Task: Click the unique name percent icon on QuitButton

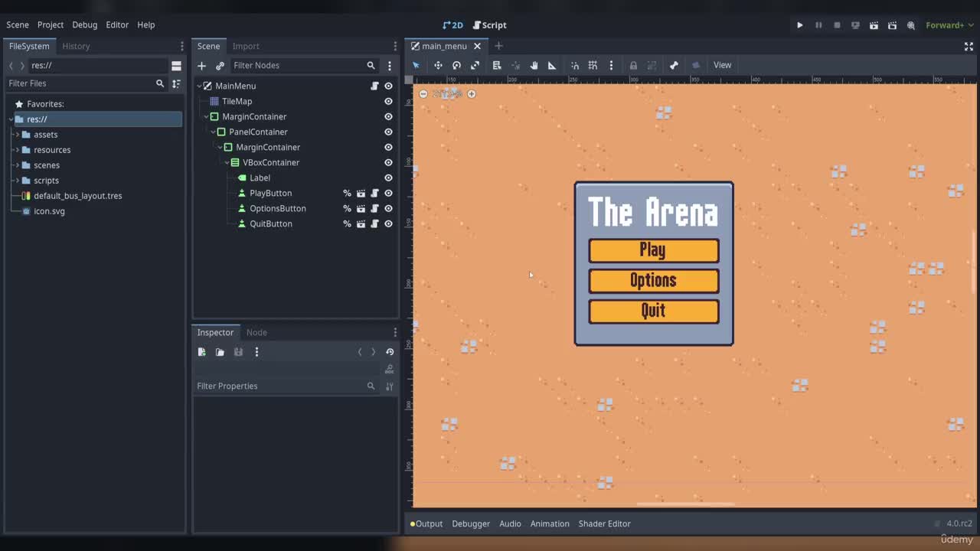Action: coord(347,223)
